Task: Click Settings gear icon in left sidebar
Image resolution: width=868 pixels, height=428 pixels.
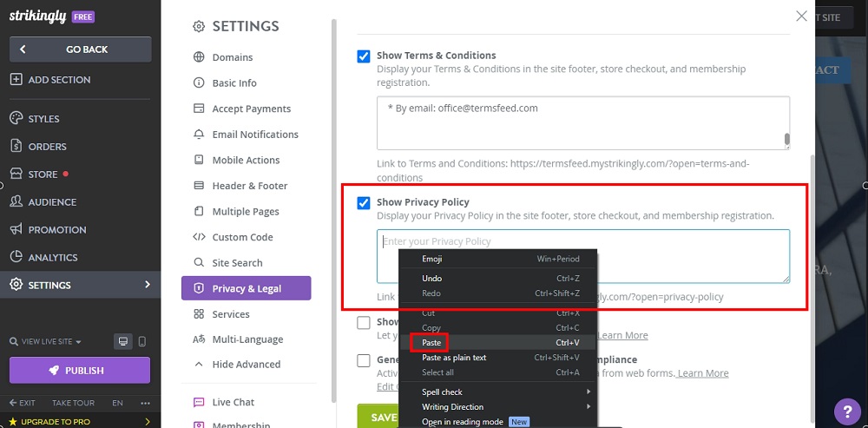Action: point(16,285)
